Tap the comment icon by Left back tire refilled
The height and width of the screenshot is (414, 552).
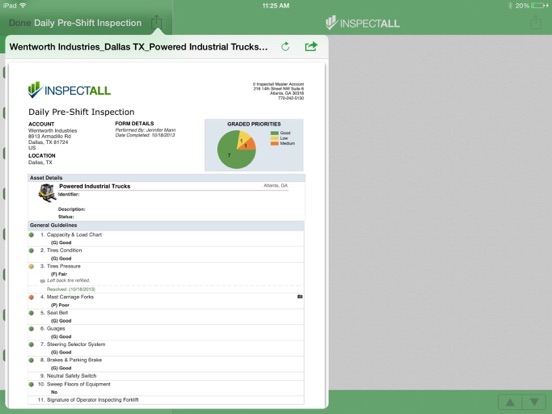point(43,281)
